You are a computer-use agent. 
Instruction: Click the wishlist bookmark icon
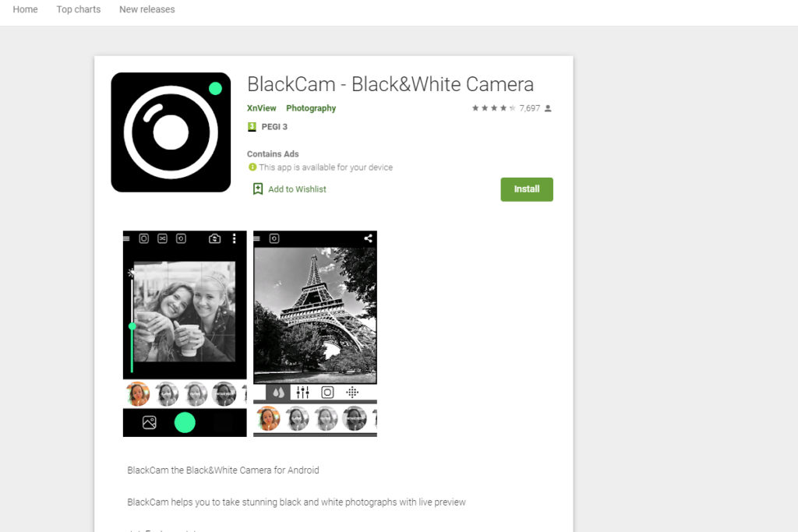coord(258,188)
